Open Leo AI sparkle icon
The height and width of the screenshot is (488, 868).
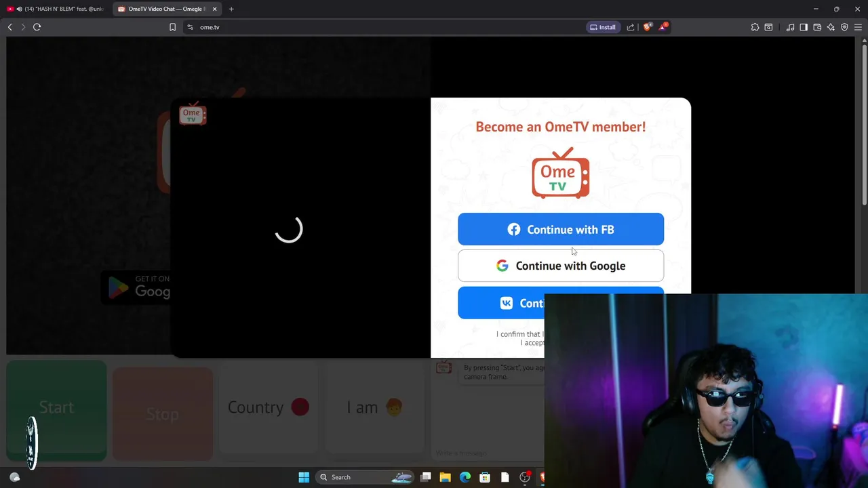tap(831, 27)
